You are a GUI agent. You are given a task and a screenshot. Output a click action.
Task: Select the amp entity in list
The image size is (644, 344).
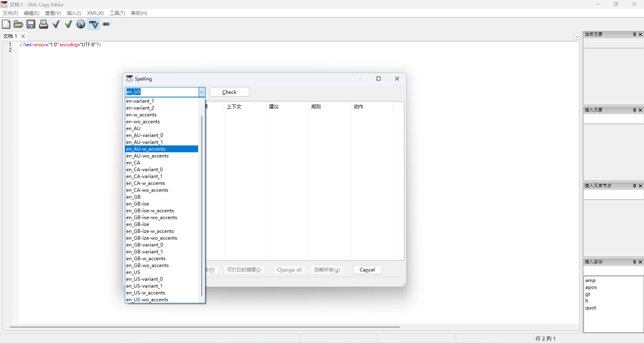click(x=590, y=280)
